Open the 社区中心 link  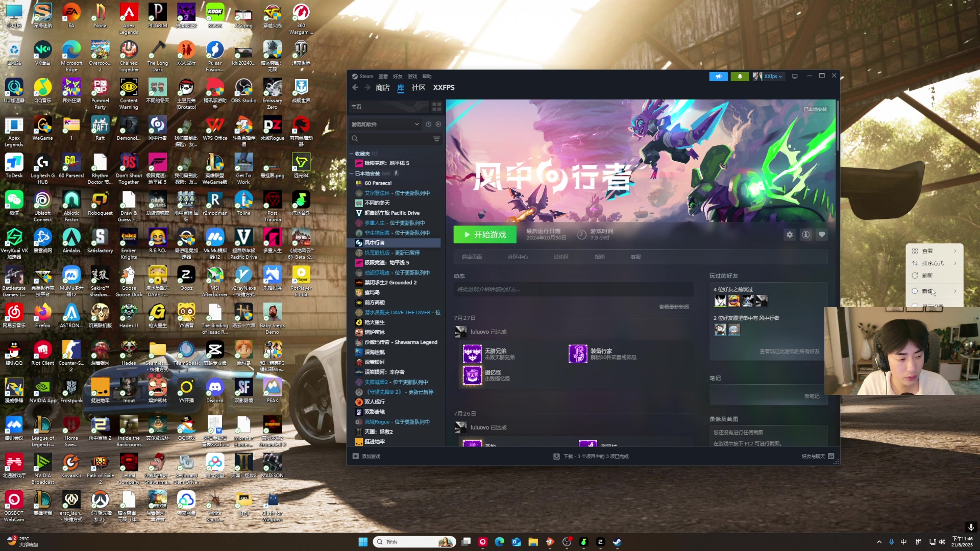pos(518,257)
